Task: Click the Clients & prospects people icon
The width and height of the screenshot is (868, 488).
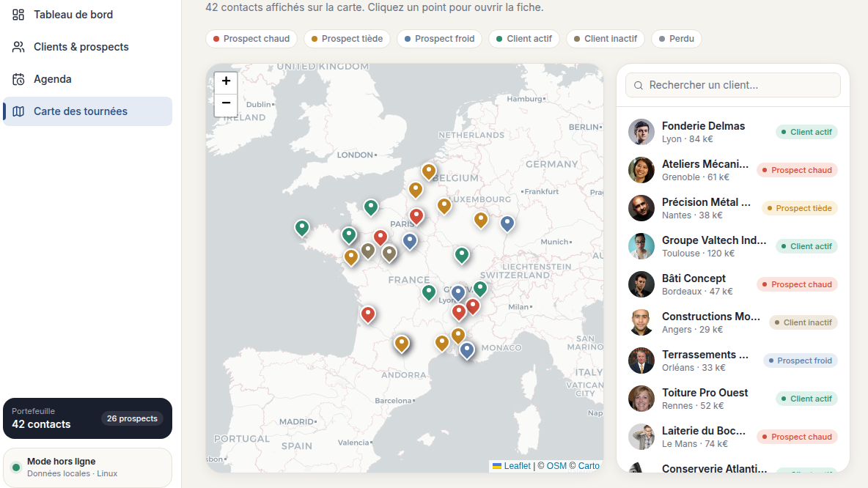Action: point(18,47)
